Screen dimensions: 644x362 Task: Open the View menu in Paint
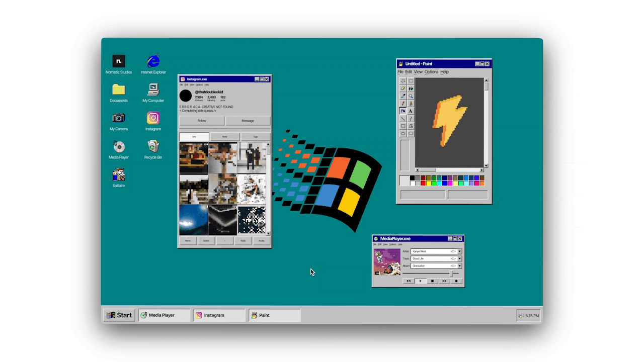(x=418, y=72)
